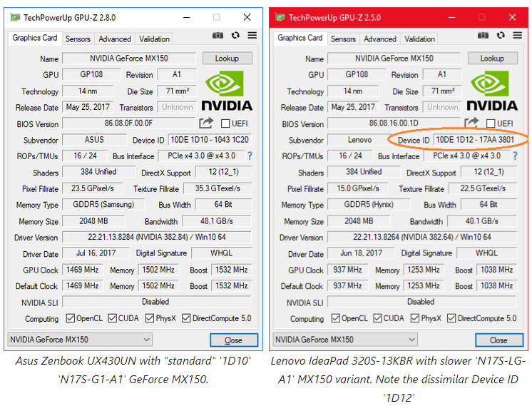
Task: Click driver version 22.21.13.8264 field
Action: [422, 237]
